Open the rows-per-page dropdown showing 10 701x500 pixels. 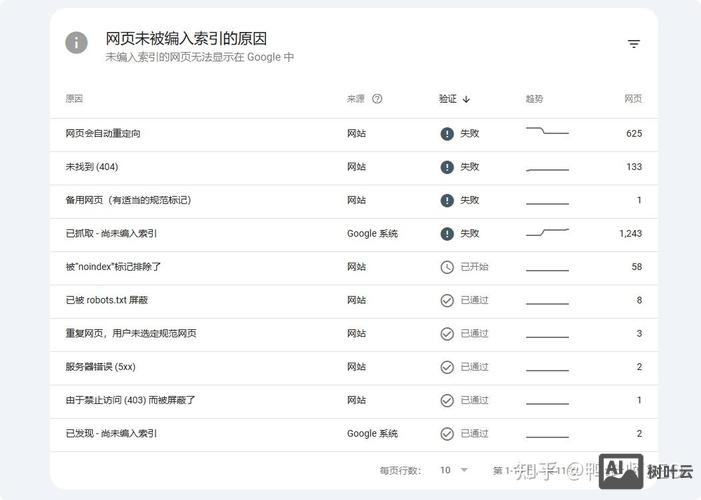454,470
